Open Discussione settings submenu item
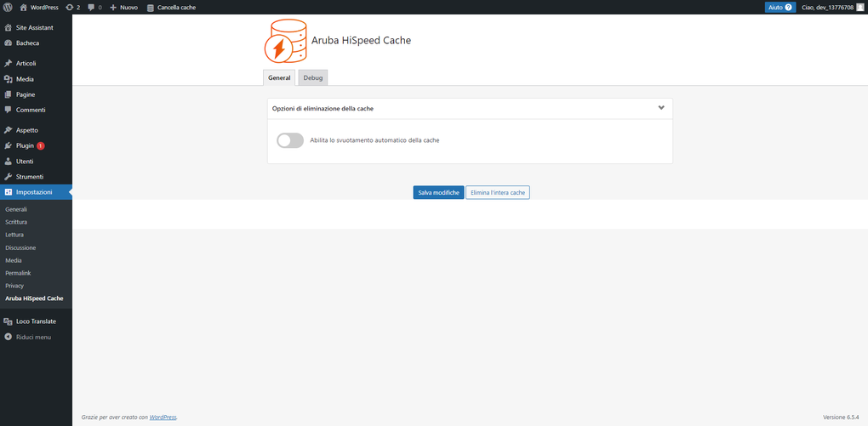The height and width of the screenshot is (426, 868). click(x=20, y=247)
